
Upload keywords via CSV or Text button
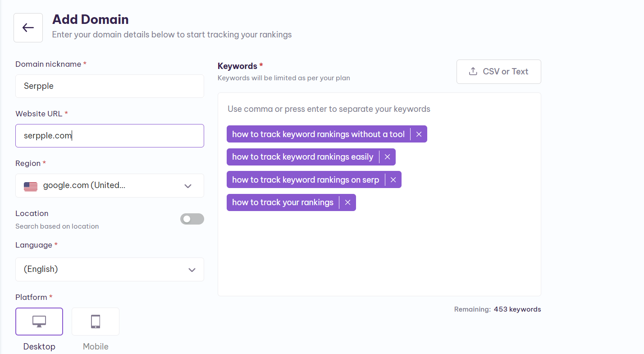point(498,72)
